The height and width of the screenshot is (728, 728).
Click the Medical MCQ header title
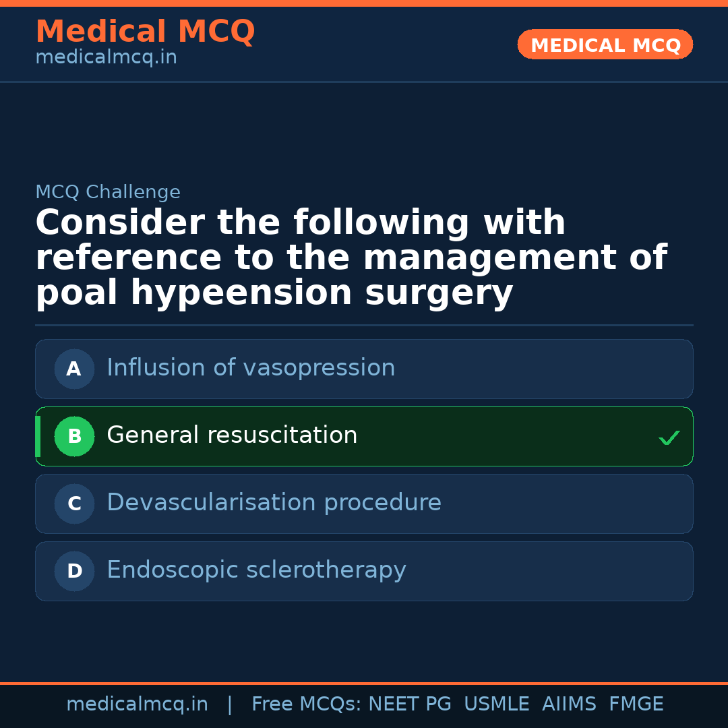coord(145,32)
